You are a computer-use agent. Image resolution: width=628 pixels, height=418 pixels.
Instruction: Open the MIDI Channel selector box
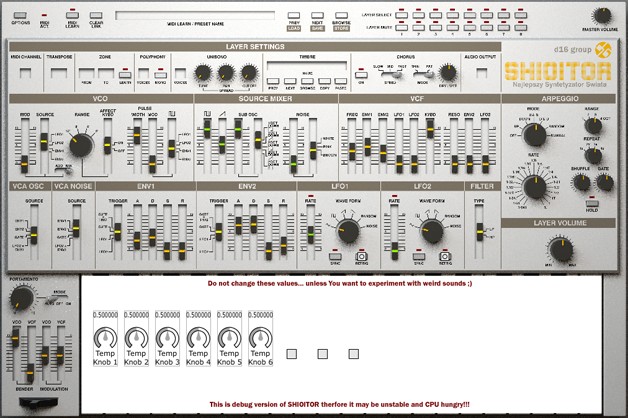coord(26,73)
